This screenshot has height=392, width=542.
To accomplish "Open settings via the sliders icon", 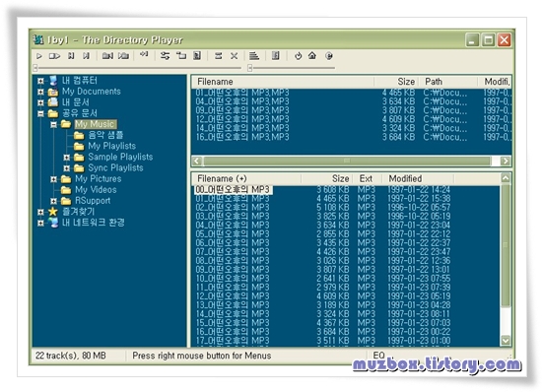I will (x=166, y=56).
